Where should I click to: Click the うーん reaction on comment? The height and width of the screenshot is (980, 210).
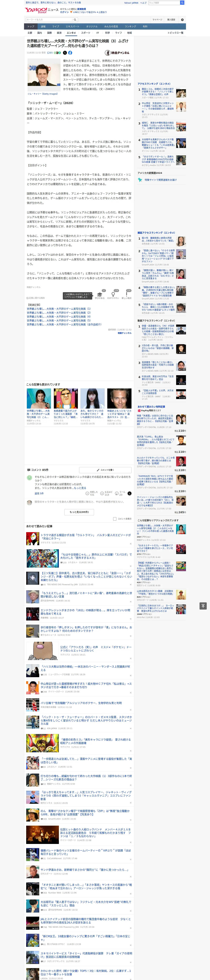[117, 493]
